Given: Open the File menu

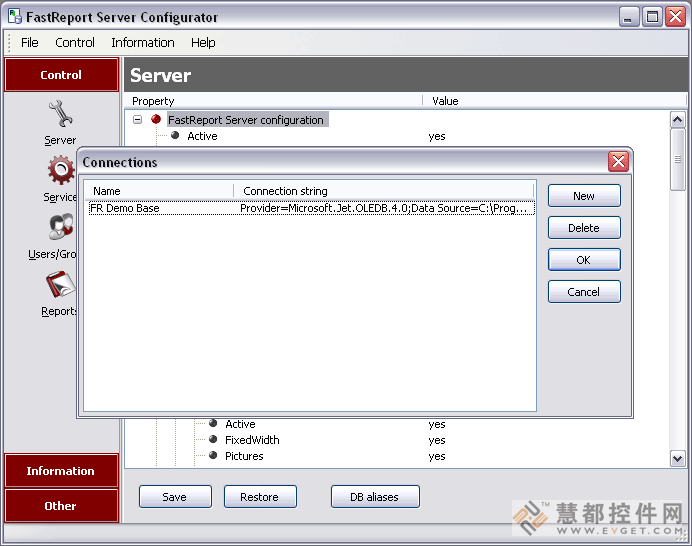Looking at the screenshot, I should [x=30, y=43].
